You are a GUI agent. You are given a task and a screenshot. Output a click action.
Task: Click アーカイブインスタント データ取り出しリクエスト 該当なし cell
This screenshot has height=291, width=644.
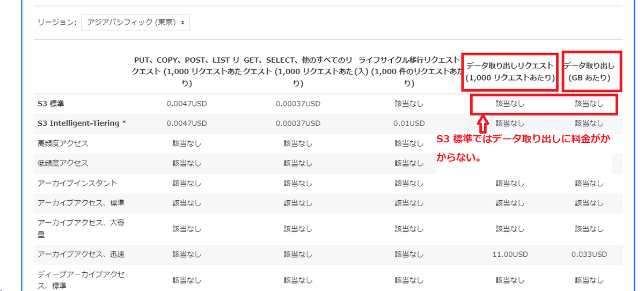pos(510,183)
